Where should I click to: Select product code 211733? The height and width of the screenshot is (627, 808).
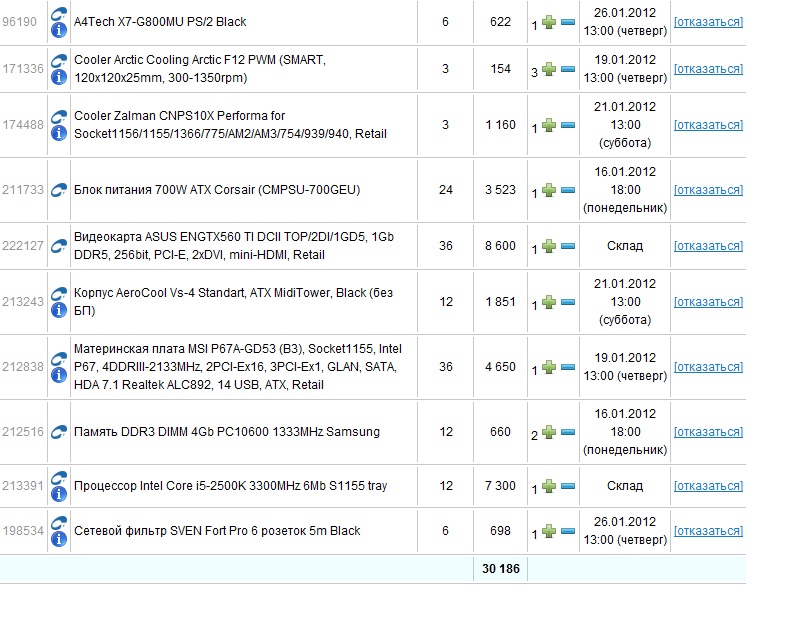click(x=23, y=190)
